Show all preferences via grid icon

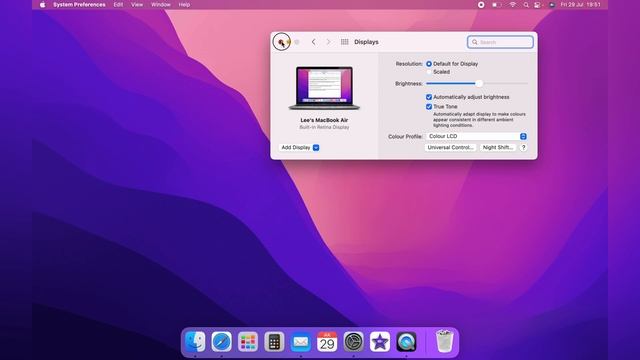(344, 42)
